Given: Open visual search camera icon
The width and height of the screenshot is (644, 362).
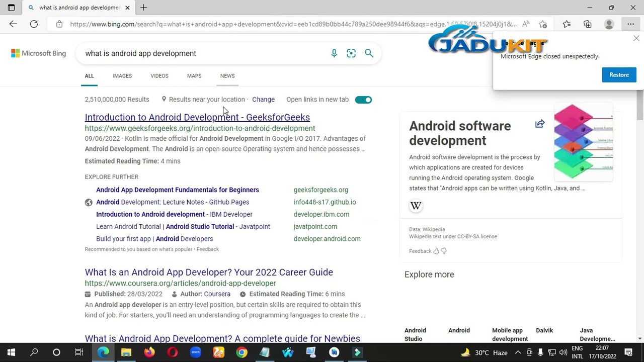Looking at the screenshot, I should pyautogui.click(x=351, y=53).
